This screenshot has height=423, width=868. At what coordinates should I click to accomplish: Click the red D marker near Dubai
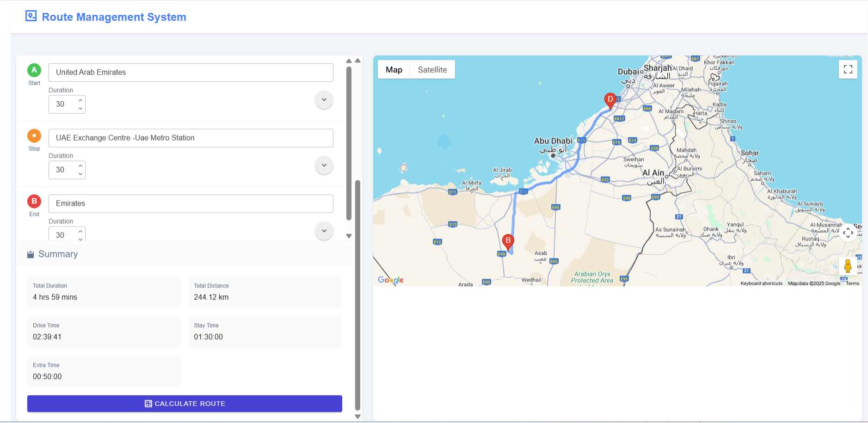click(x=610, y=101)
